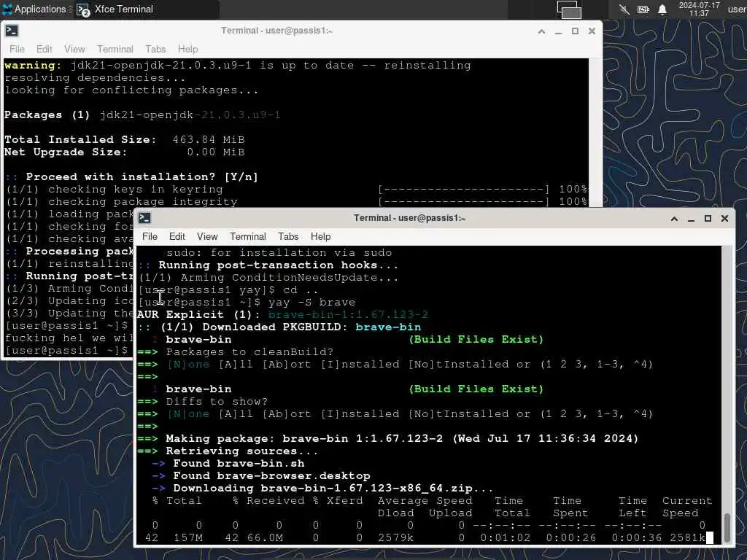Image resolution: width=747 pixels, height=560 pixels.
Task: Open Edit menu in front terminal window
Action: [x=177, y=237]
